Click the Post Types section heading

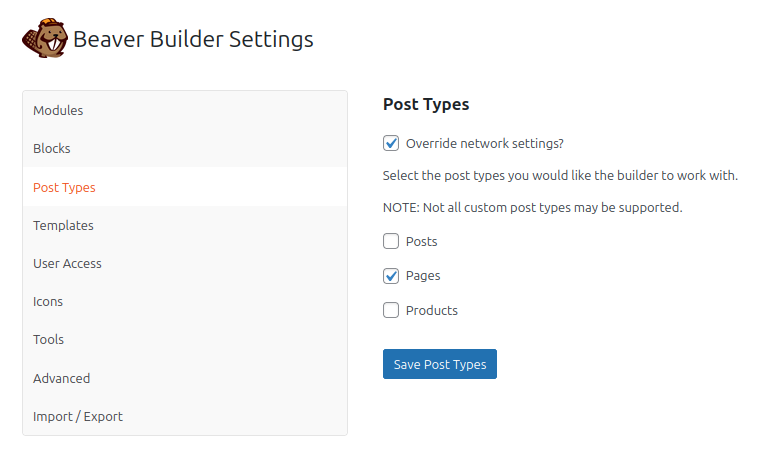(x=426, y=104)
